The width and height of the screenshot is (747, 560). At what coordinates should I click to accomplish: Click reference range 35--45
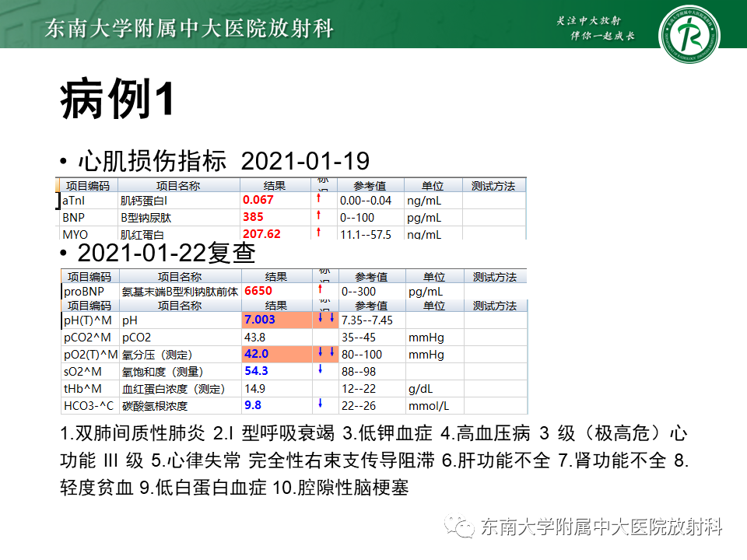[358, 338]
